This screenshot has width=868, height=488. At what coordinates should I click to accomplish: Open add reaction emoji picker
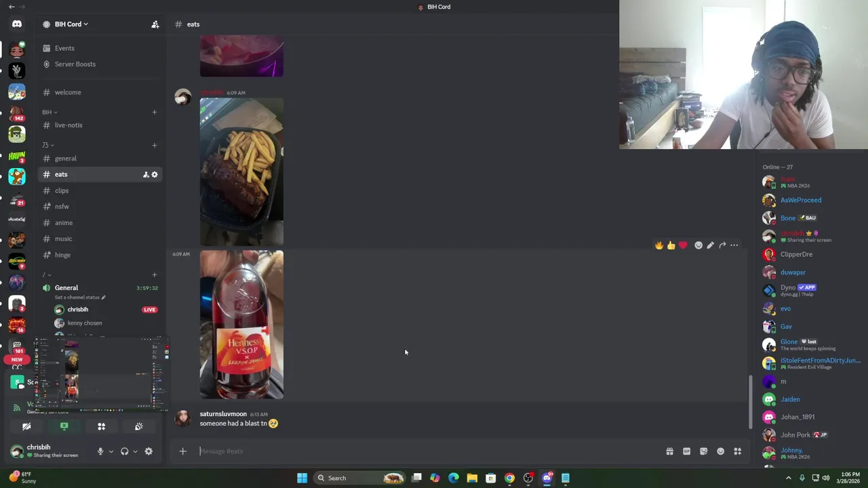(x=698, y=245)
